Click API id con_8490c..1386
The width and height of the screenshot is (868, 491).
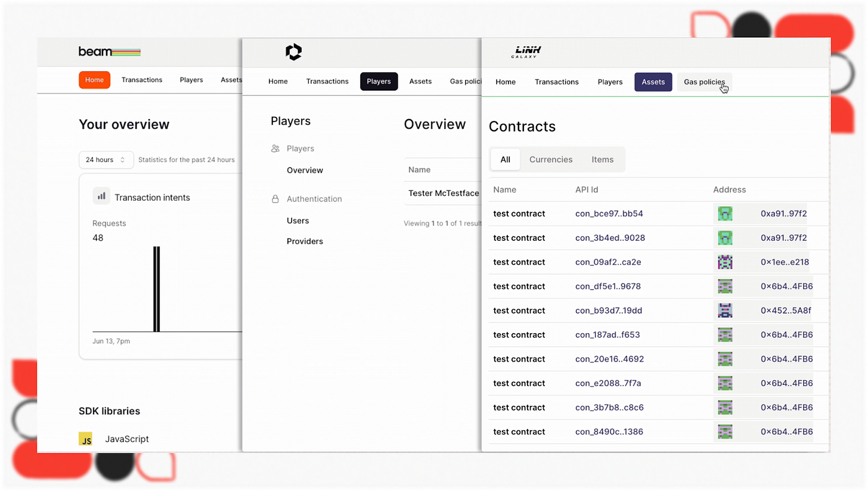click(x=609, y=432)
